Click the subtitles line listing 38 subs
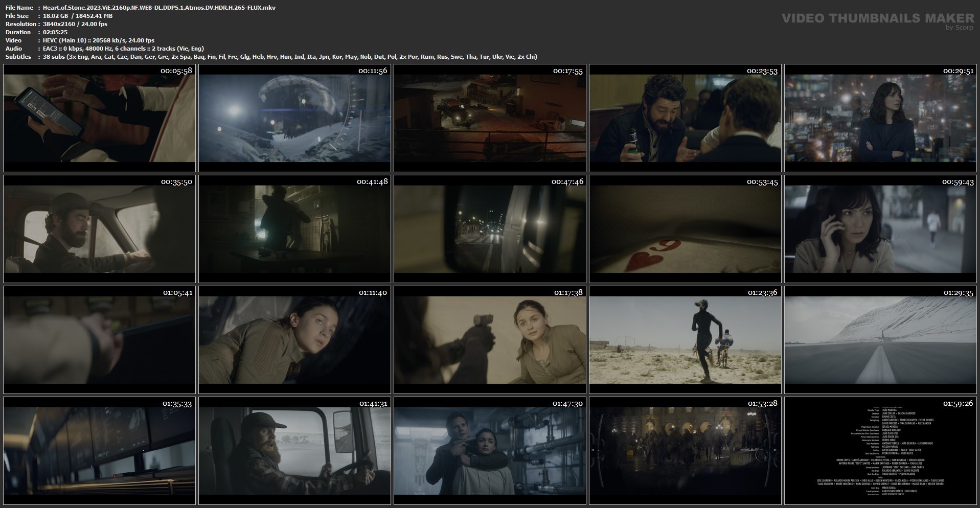Viewport: 980px width, 508px height. click(x=290, y=57)
